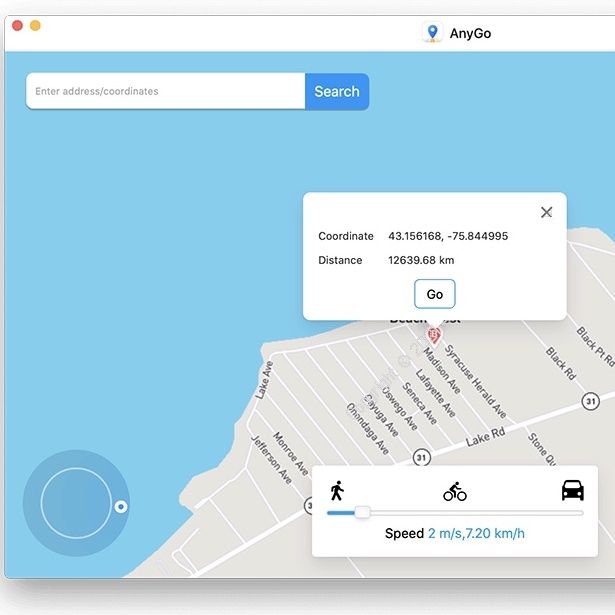The image size is (615, 615).
Task: Click the AnyGo app logo icon
Action: coord(433,33)
